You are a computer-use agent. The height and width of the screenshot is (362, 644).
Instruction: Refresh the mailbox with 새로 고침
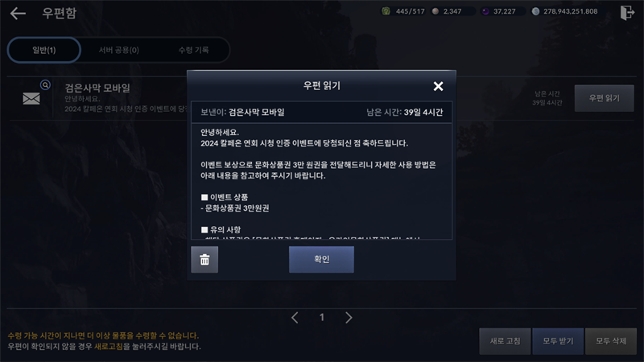(505, 341)
